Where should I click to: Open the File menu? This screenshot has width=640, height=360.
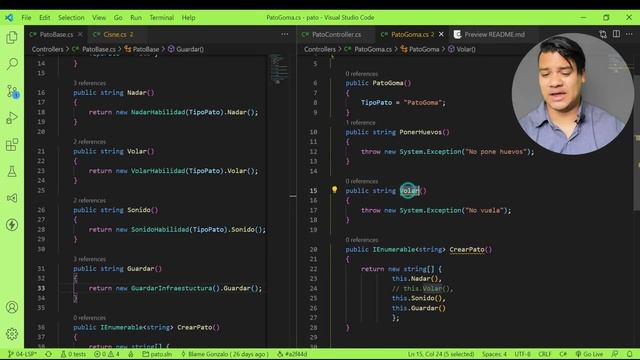coord(27,18)
